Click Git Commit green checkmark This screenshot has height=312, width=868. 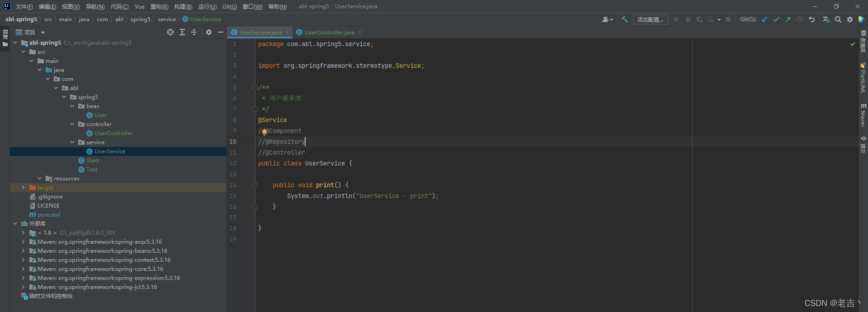776,19
